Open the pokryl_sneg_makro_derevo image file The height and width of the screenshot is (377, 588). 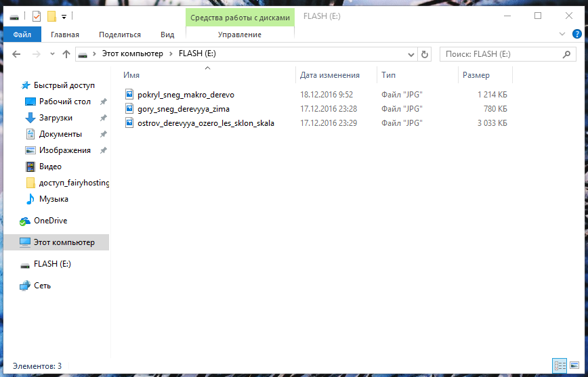pos(185,95)
